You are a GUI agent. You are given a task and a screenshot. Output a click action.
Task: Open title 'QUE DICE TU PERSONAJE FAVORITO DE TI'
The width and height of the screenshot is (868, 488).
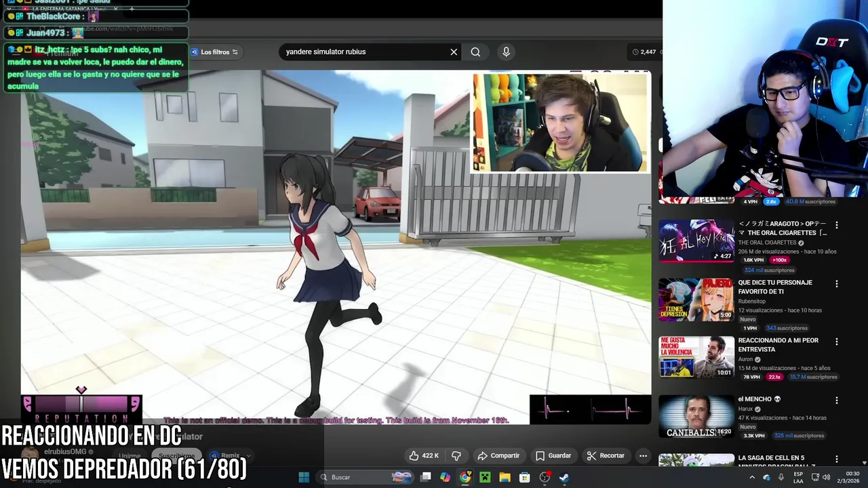(x=775, y=287)
